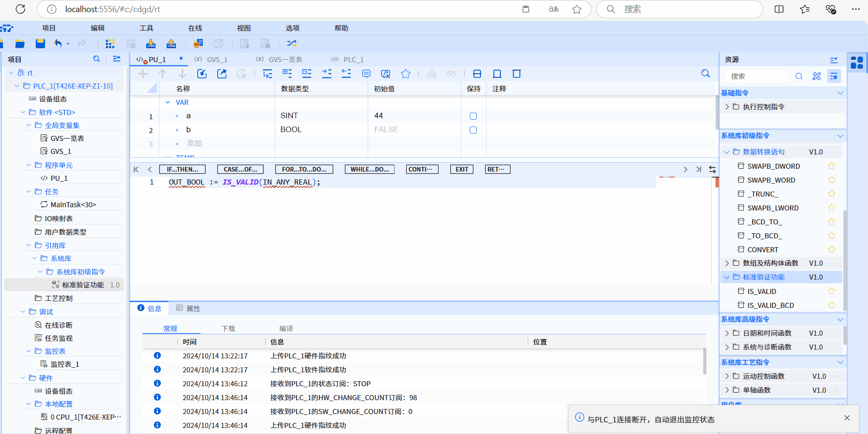The image size is (868, 434).
Task: Collapse the VAR section chevron
Action: 168,102
